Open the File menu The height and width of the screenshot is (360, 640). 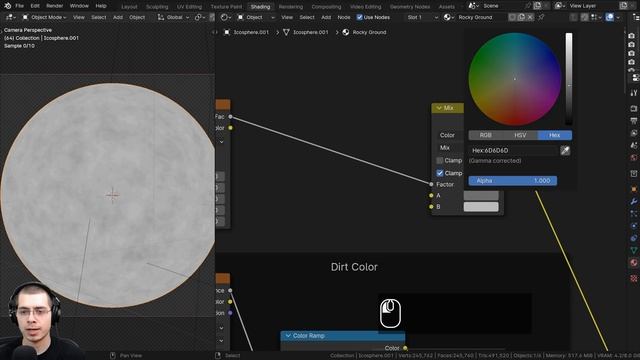point(19,6)
